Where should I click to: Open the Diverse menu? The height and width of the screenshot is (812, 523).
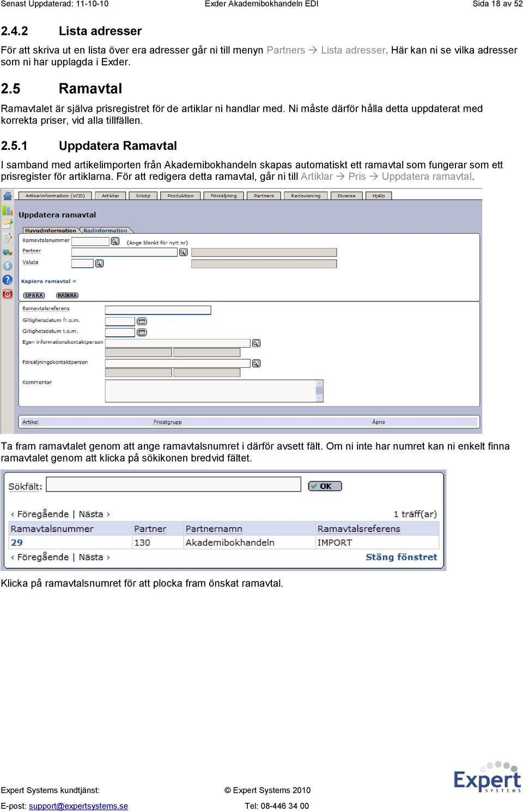click(x=346, y=196)
